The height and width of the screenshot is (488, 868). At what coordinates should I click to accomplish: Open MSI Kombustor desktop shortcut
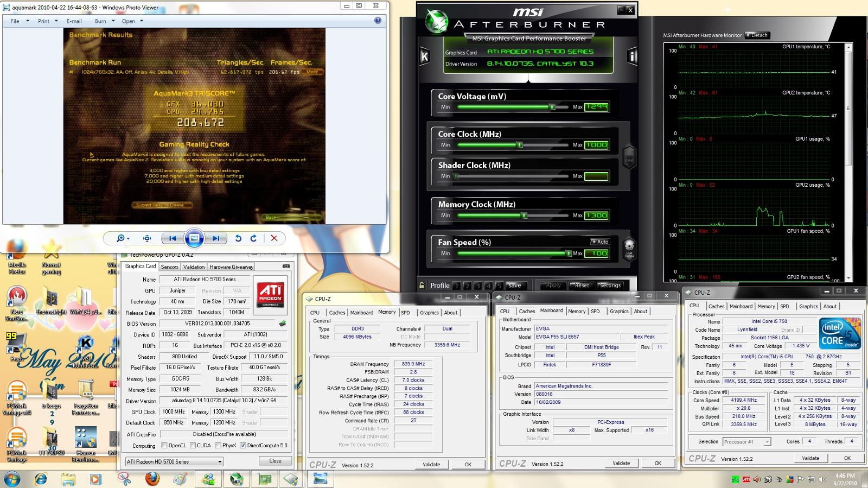click(x=86, y=352)
